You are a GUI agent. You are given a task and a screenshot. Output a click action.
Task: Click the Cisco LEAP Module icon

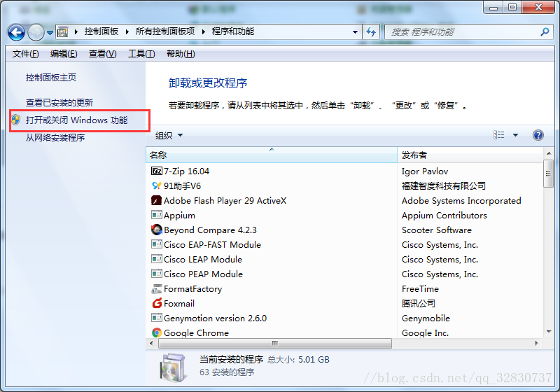tap(156, 259)
